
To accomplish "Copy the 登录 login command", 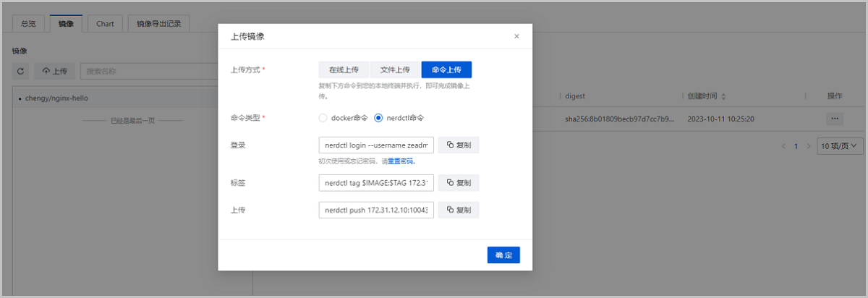I will [x=459, y=145].
